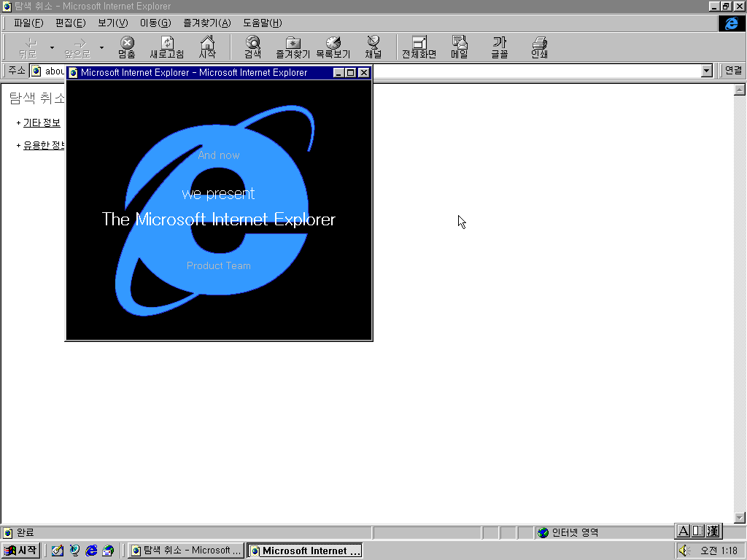Click the Print (인쇄) toolbar icon
This screenshot has width=747, height=560.
point(539,47)
